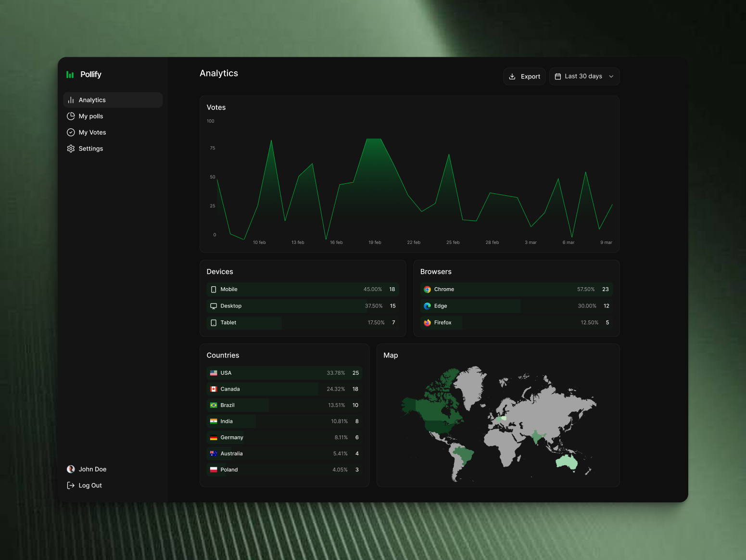
Task: Click the '9 mar' axis label
Action: coord(606,242)
